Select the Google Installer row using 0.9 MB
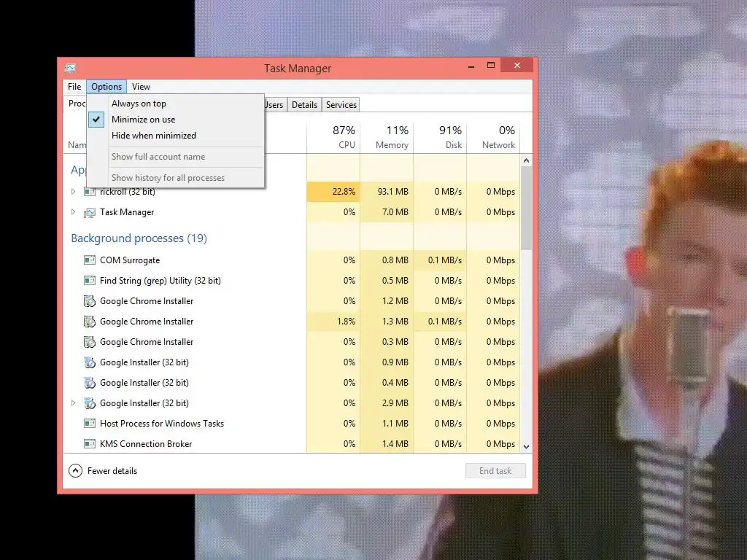Viewport: 747px width, 560px height. 292,362
